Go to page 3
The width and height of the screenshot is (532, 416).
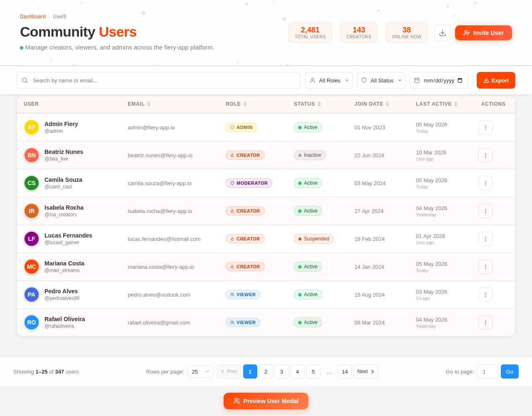[282, 371]
